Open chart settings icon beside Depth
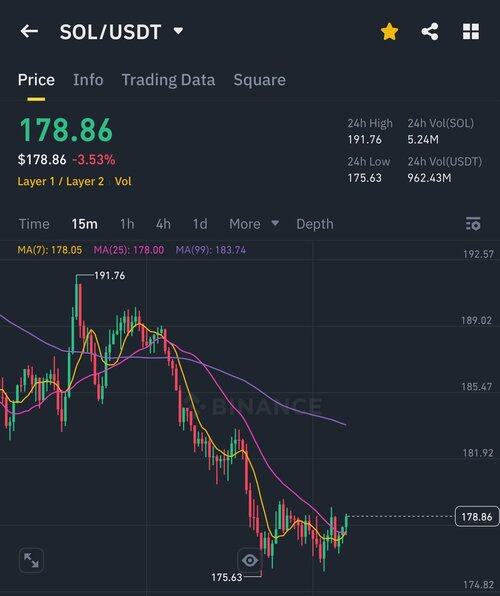The height and width of the screenshot is (596, 500). pos(473,224)
